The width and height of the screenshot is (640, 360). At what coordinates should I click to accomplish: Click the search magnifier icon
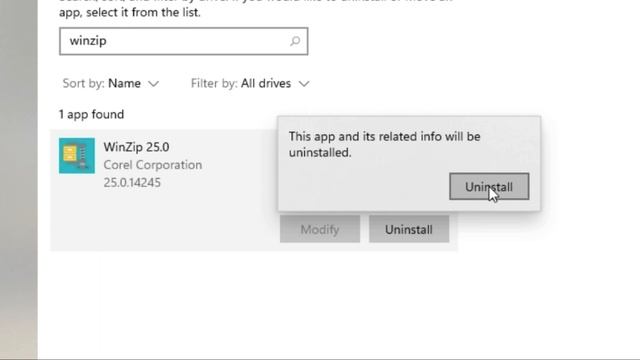(x=295, y=41)
